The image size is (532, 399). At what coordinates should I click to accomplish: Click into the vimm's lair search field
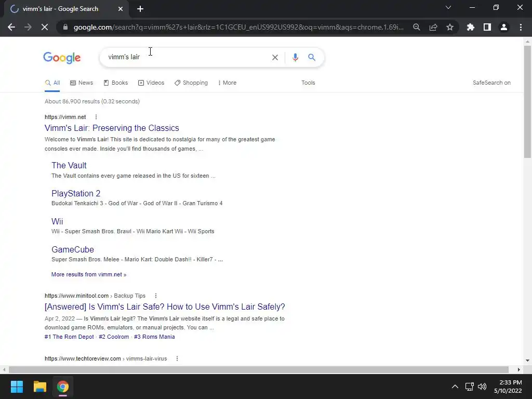coord(187,57)
